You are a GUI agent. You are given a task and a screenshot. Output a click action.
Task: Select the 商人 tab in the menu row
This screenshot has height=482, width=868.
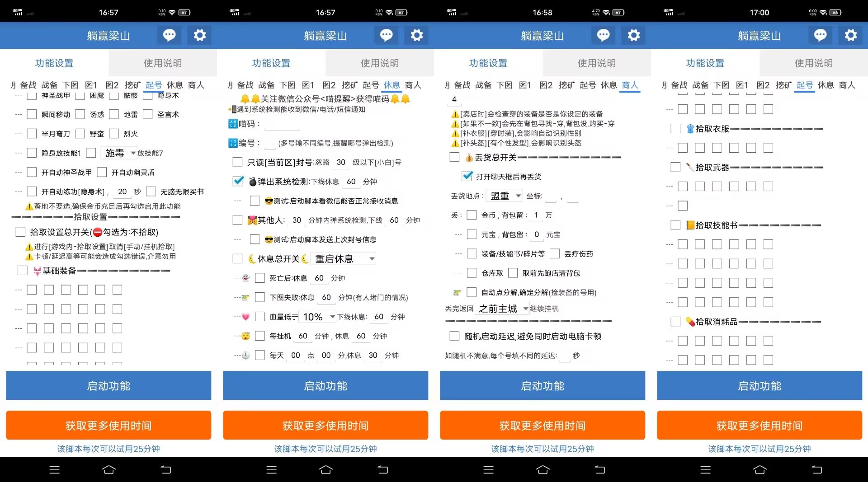tap(630, 85)
